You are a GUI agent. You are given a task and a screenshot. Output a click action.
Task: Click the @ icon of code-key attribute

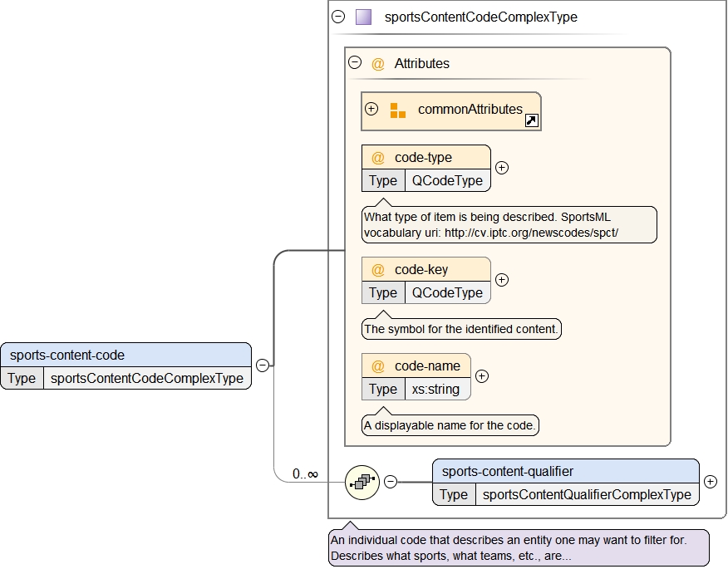[378, 270]
